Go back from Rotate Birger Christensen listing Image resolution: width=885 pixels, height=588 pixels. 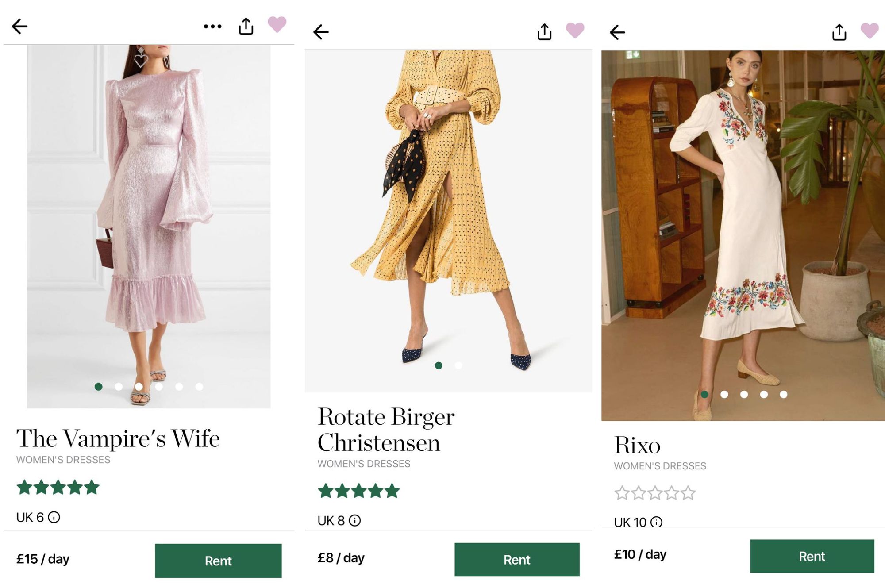click(x=321, y=32)
